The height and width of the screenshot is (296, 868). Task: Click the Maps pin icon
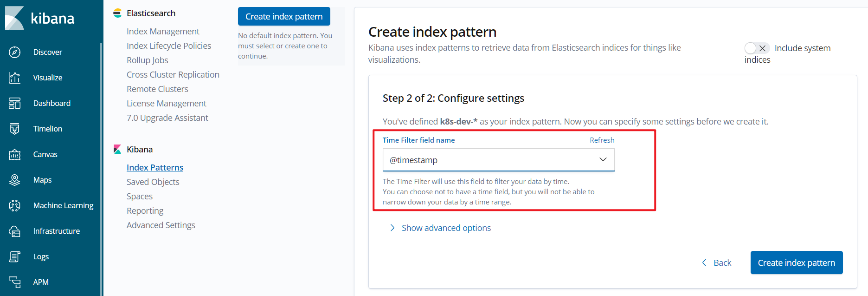[x=15, y=180]
